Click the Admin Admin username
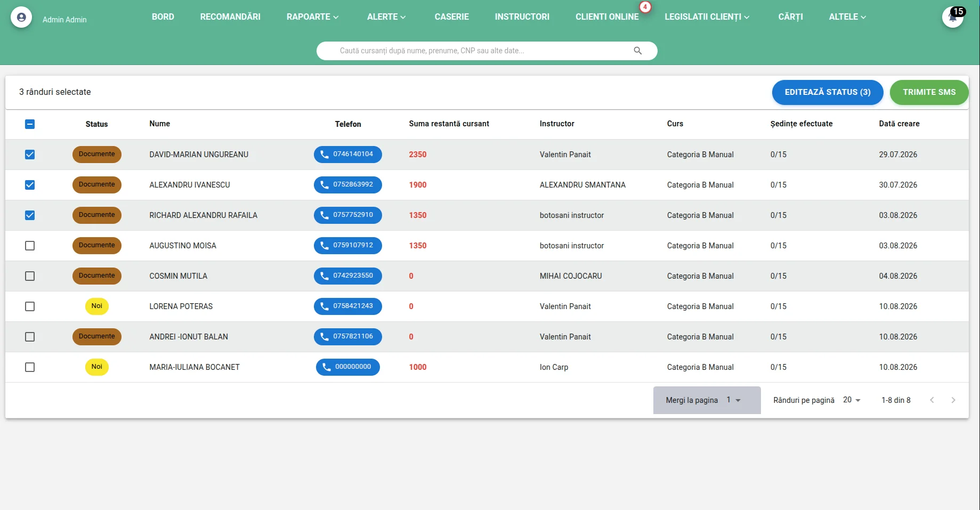Viewport: 980px width, 510px height. coord(64,20)
